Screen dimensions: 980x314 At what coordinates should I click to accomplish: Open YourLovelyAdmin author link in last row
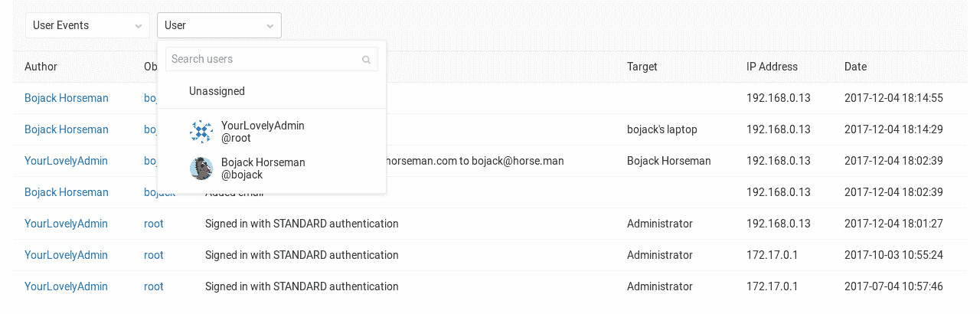pyautogui.click(x=66, y=286)
